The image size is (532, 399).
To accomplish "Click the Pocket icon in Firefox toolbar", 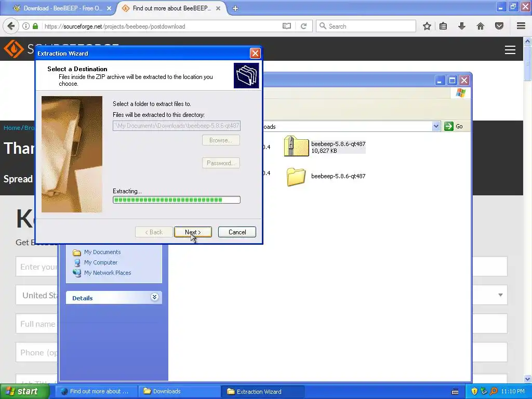I will click(x=499, y=26).
